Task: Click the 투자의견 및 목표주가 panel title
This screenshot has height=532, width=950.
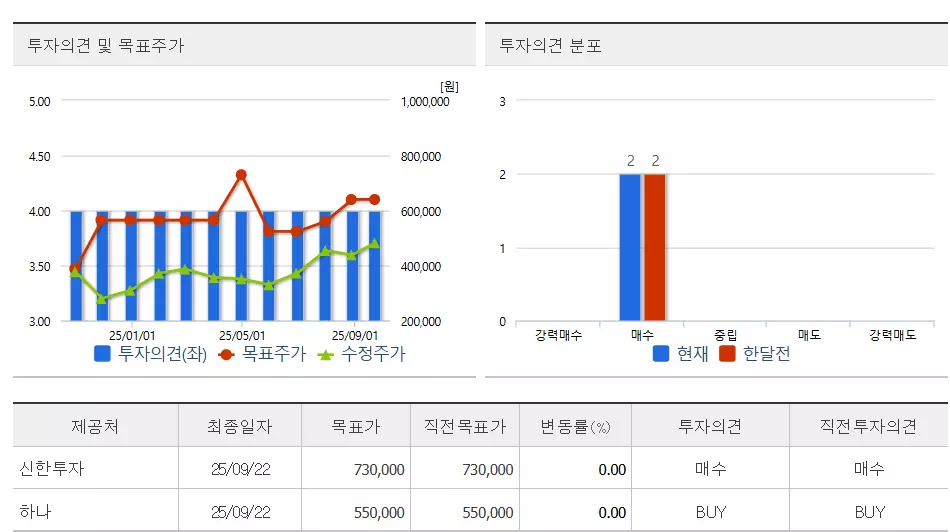Action: point(105,45)
